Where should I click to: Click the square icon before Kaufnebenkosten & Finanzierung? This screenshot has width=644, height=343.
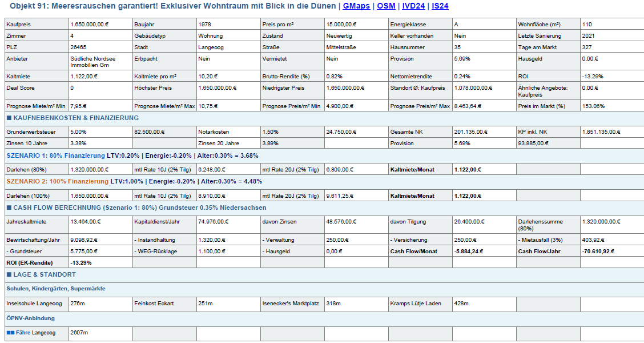[9, 118]
